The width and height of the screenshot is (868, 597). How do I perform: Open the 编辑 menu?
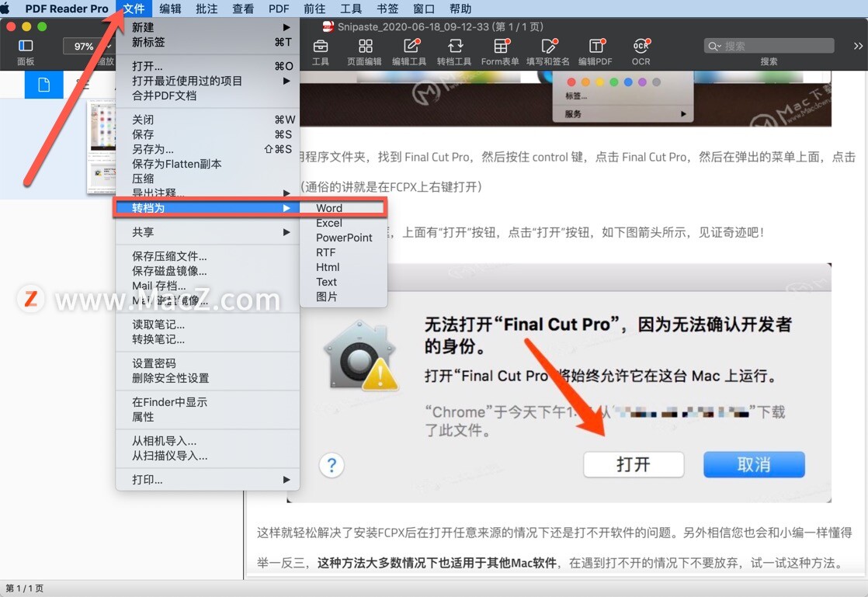point(170,9)
